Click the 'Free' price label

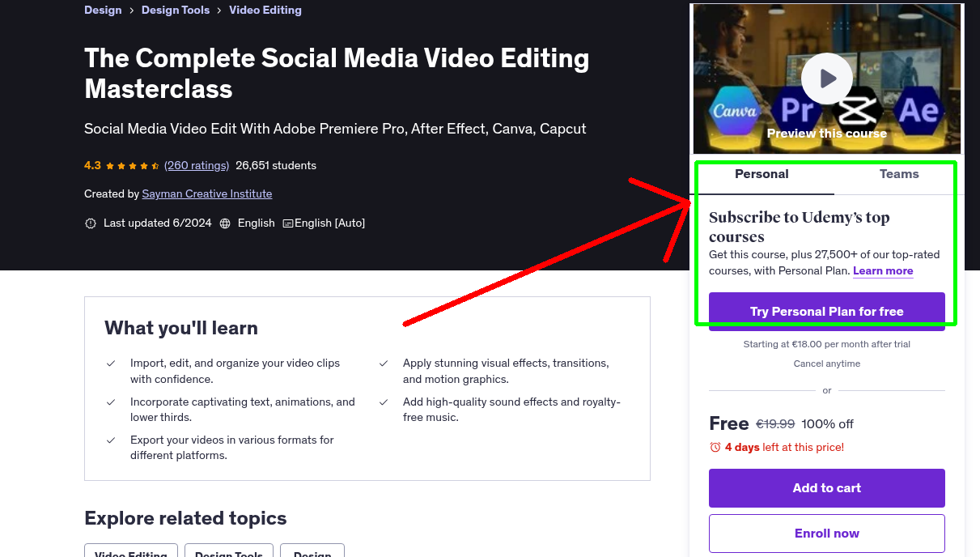729,423
